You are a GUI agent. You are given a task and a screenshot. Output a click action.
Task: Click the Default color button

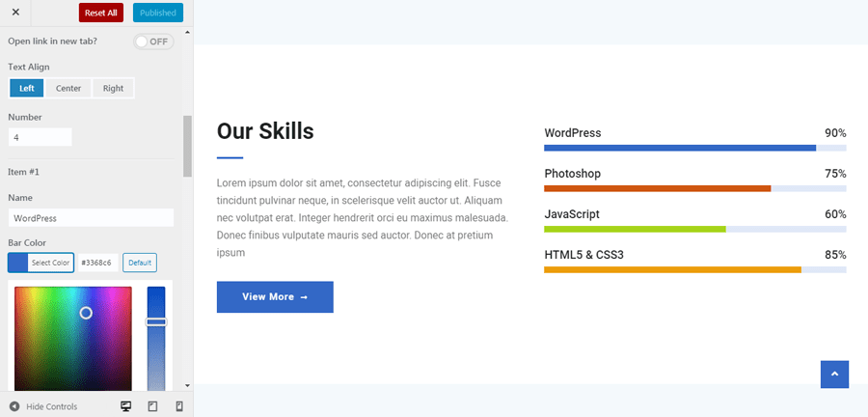(140, 263)
